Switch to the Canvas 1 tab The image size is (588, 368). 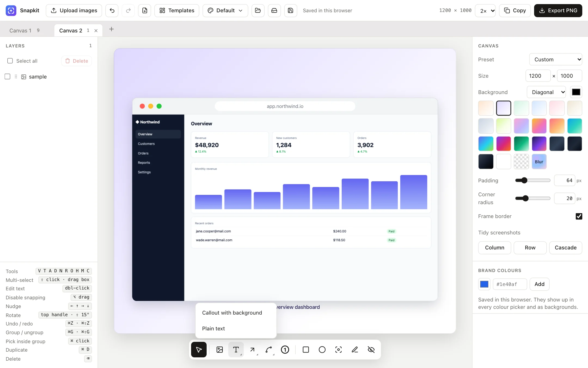pyautogui.click(x=24, y=31)
